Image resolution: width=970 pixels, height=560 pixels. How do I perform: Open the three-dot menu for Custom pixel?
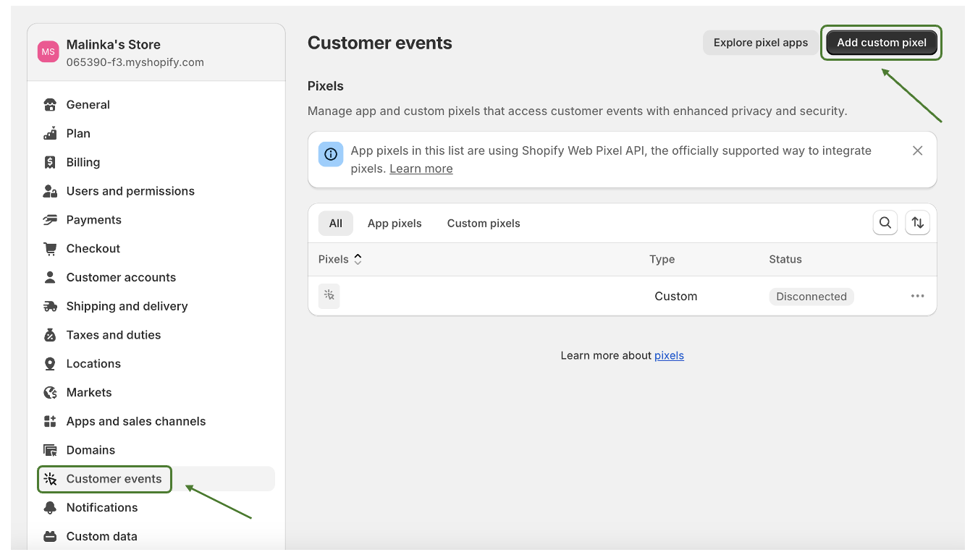[918, 296]
